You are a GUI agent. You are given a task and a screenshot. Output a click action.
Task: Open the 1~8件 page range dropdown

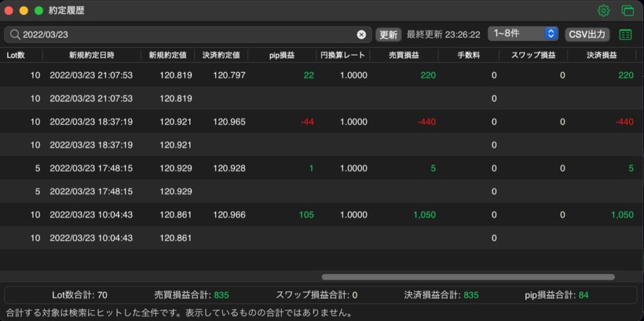pyautogui.click(x=523, y=34)
